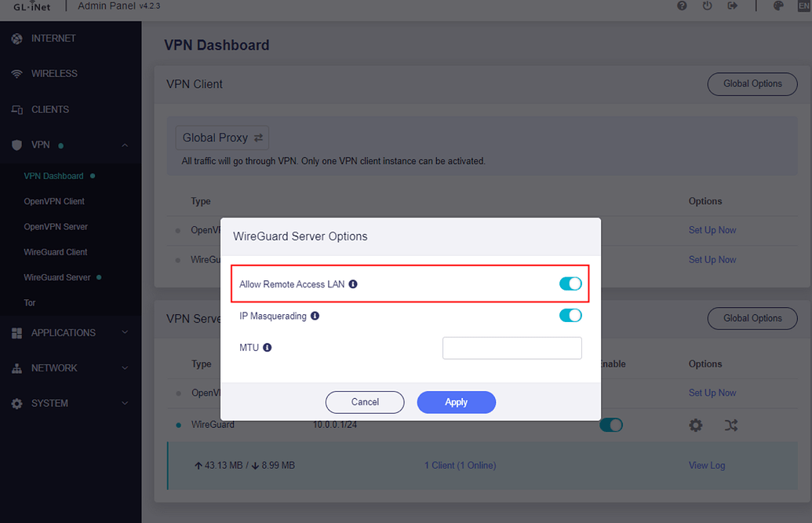Click the reboot power icon

[x=708, y=6]
